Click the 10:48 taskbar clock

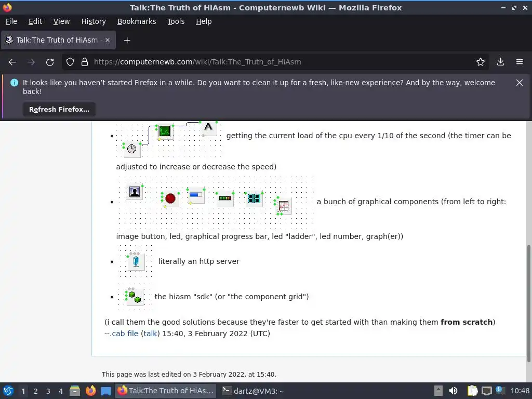[x=520, y=391]
